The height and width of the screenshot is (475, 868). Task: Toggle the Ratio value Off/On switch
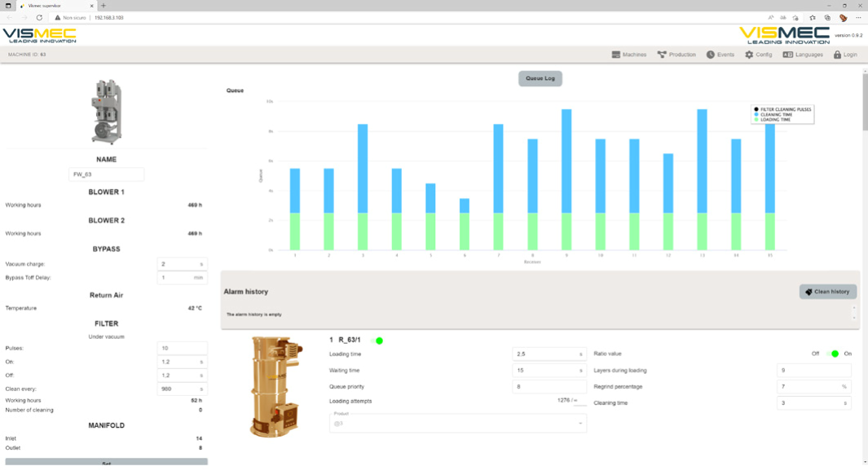[832, 354]
